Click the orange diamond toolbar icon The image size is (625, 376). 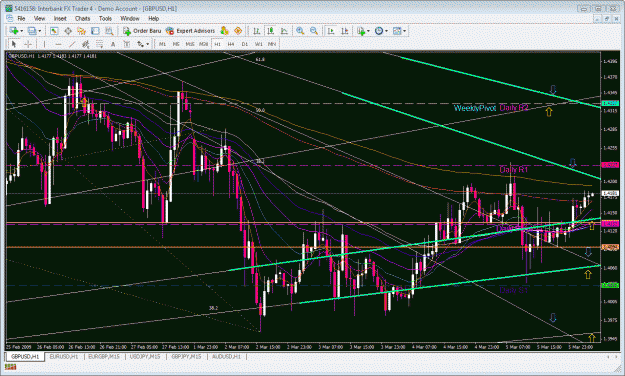coord(238,31)
